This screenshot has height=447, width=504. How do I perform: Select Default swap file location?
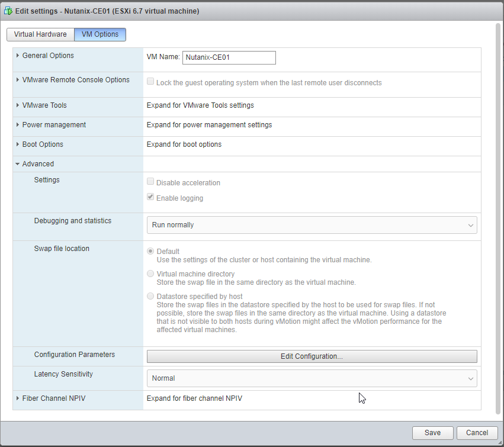[150, 251]
